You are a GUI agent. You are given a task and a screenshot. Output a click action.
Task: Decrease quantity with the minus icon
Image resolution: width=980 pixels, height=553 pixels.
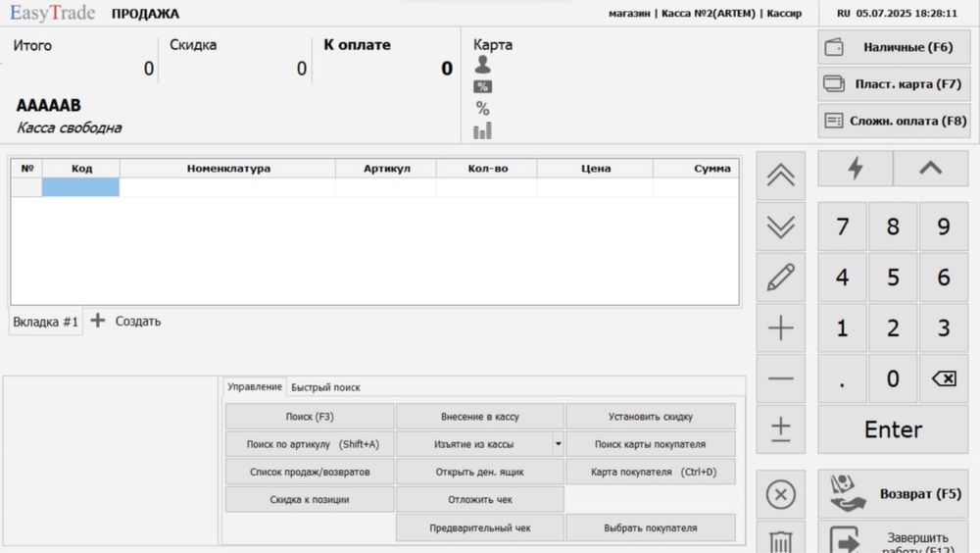click(781, 378)
